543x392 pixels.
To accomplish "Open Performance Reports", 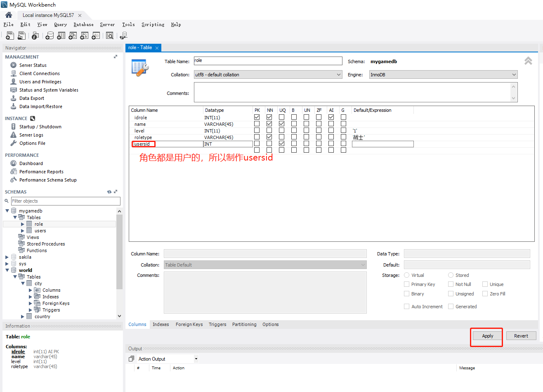I will pyautogui.click(x=41, y=172).
